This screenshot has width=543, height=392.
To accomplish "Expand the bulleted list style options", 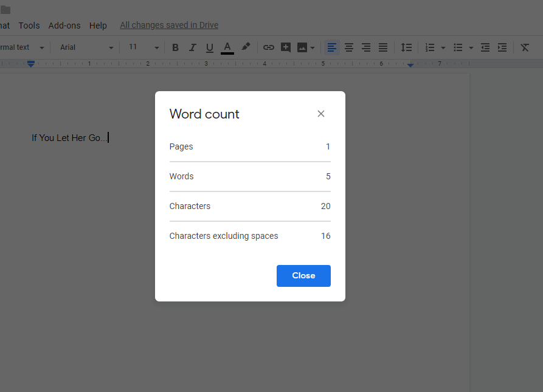I will pyautogui.click(x=471, y=47).
